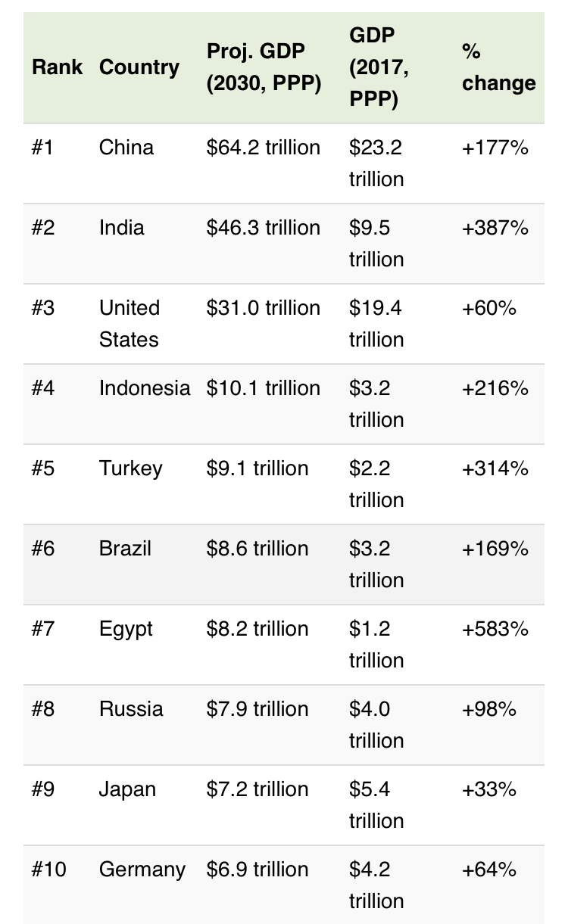
Task: Select the #7 rank cell
Action: click(x=43, y=628)
